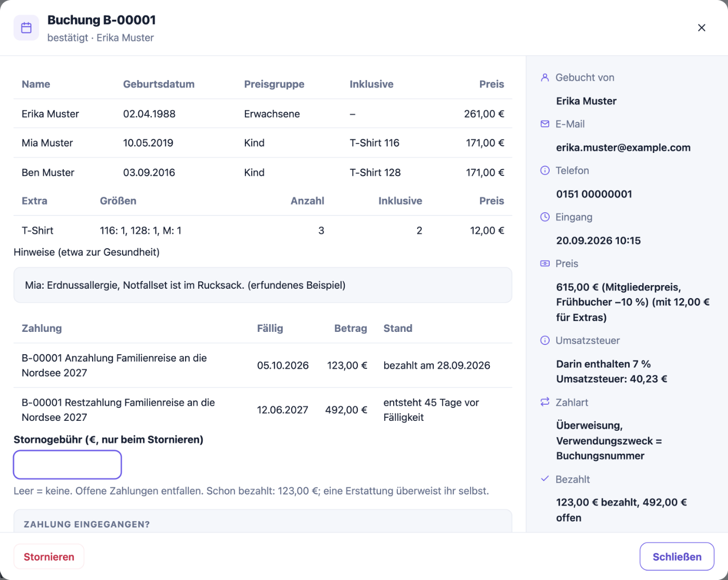Focus the Stornogebühr input field
The width and height of the screenshot is (728, 580).
tap(68, 465)
